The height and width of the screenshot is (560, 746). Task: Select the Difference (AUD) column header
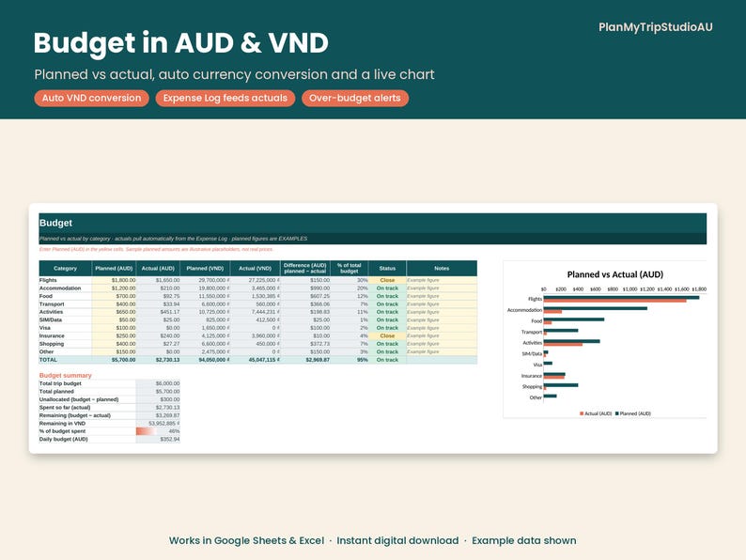[x=305, y=269]
